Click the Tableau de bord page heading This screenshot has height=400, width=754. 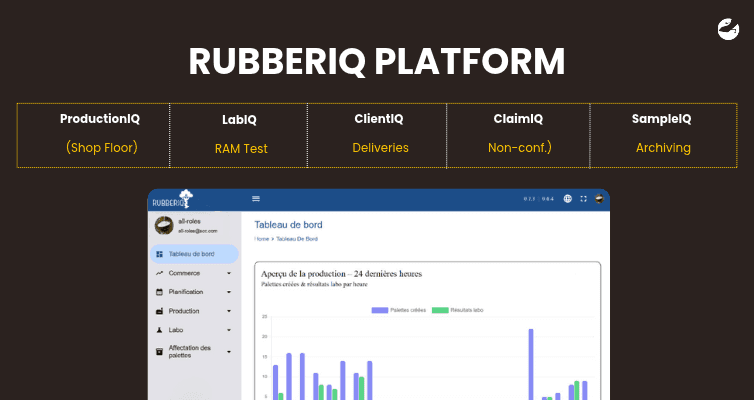tap(288, 225)
